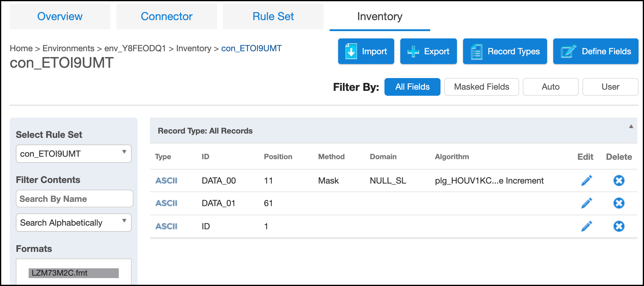
Task: Filter inventory by Auto
Action: point(550,87)
